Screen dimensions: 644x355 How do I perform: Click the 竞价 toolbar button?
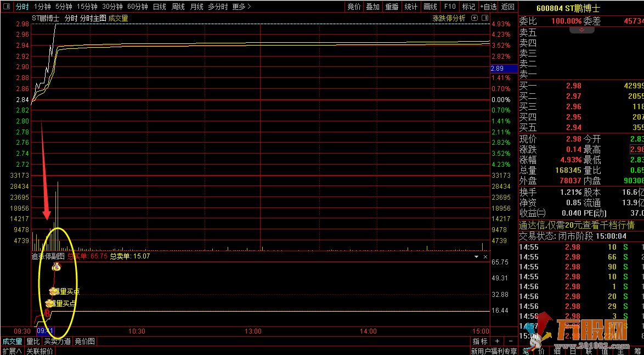pyautogui.click(x=354, y=7)
